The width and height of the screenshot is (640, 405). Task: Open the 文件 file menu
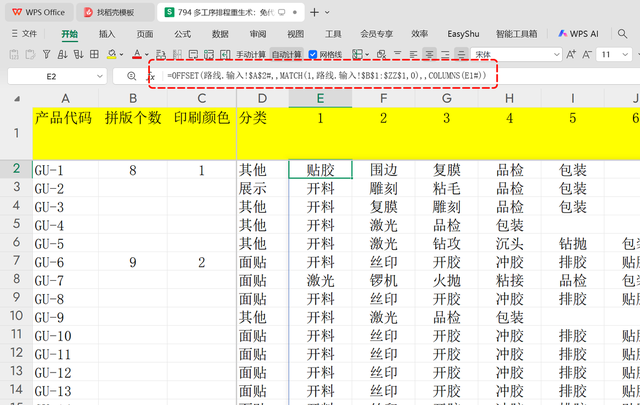tap(24, 34)
